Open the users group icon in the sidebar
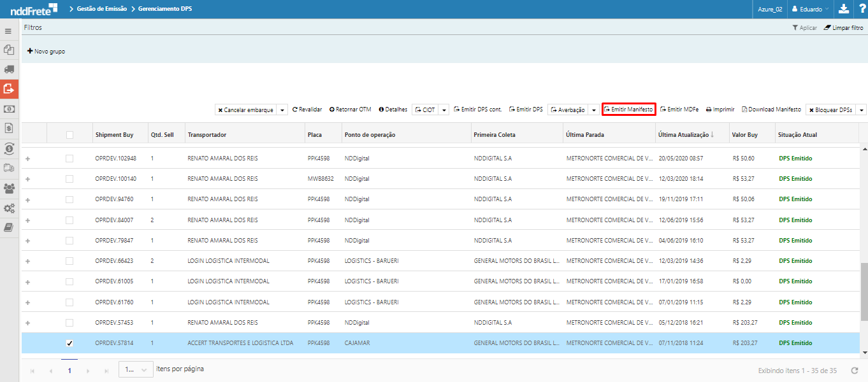Screen dimensions: 868x382 click(x=9, y=188)
